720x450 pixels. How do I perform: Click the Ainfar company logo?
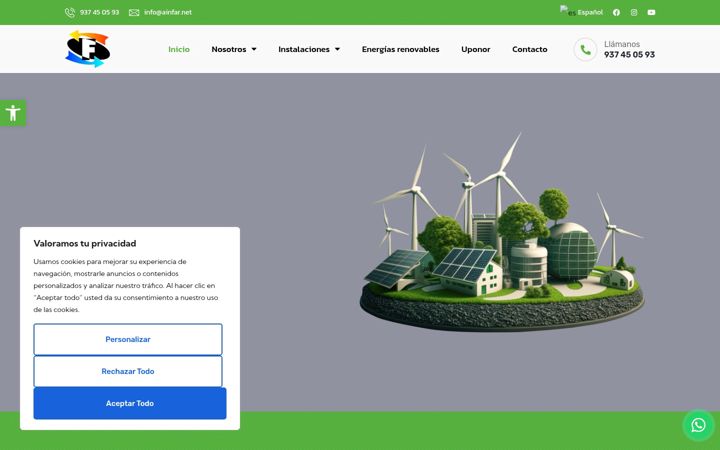coord(88,49)
